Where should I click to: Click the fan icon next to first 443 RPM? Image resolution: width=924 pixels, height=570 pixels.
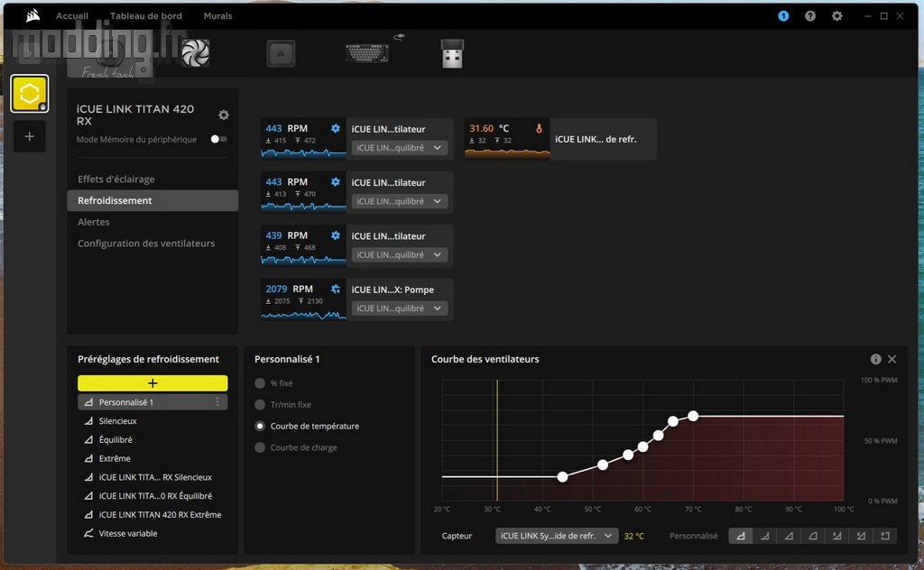click(x=336, y=128)
